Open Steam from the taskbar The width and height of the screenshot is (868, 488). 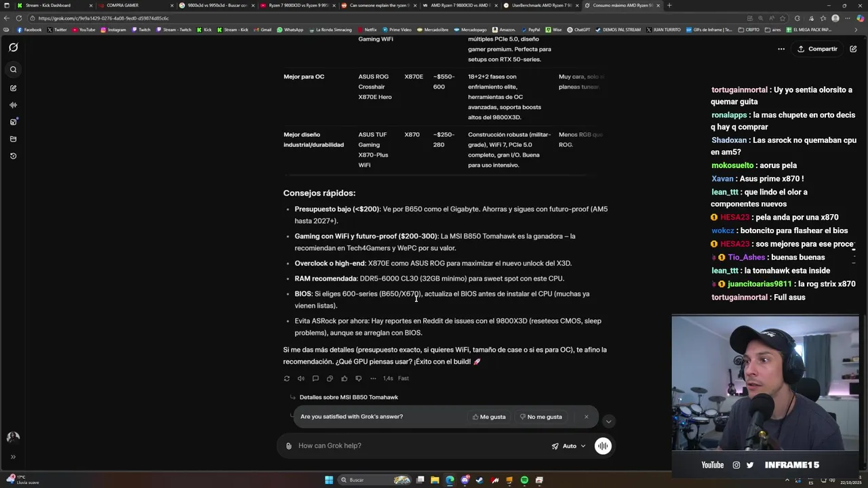[479, 480]
